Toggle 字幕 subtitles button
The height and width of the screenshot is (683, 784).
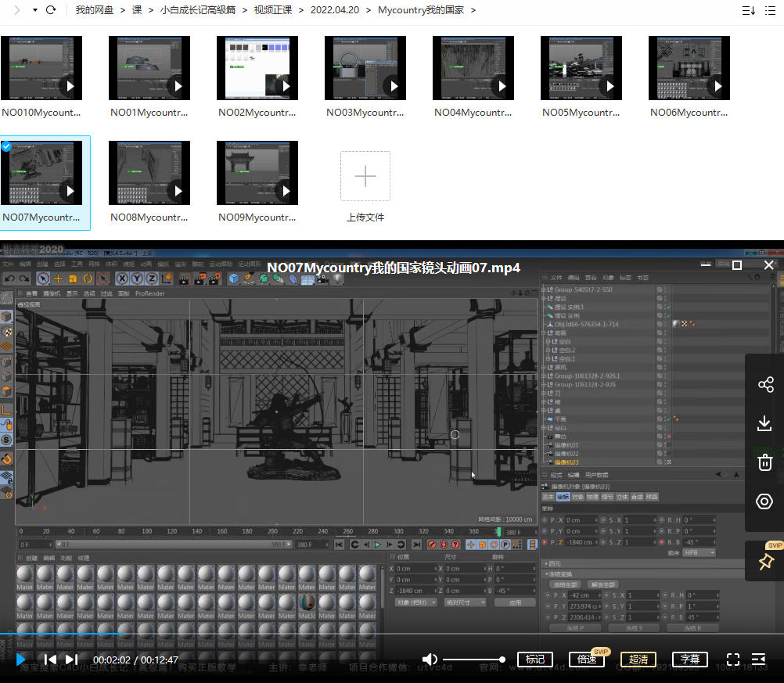tap(689, 660)
